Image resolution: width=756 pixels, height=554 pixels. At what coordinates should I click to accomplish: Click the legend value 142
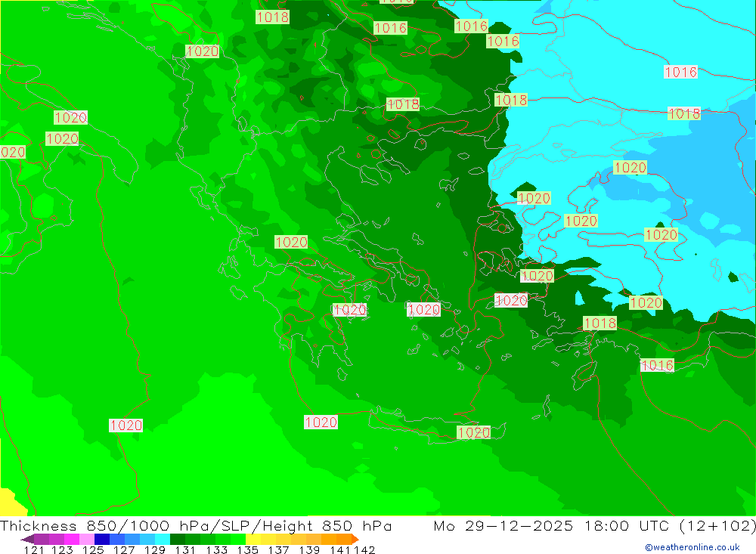(x=364, y=549)
